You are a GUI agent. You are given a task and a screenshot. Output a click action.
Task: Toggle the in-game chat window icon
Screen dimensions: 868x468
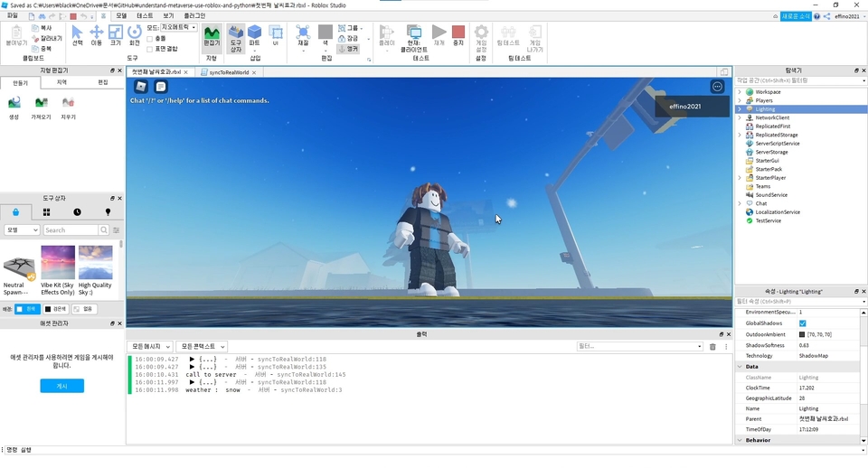click(x=161, y=87)
